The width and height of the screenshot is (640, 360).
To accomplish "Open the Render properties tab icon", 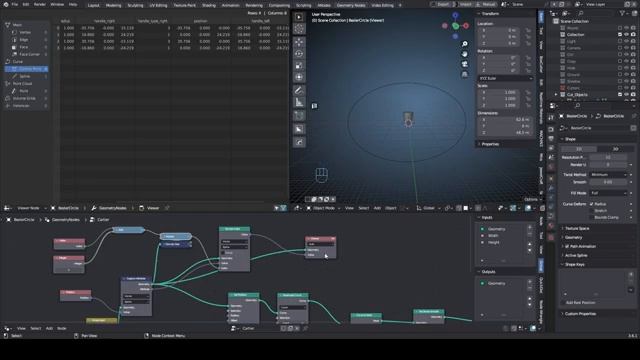I will coord(551,129).
